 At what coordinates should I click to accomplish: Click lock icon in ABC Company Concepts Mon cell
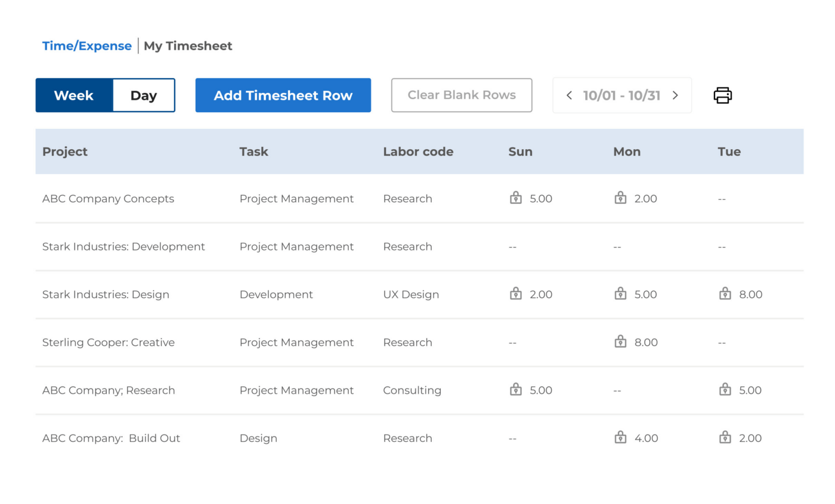pos(620,198)
